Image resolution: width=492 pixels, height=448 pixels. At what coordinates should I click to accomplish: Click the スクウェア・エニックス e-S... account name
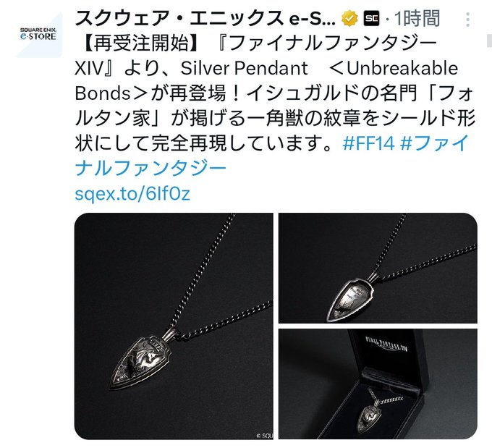coord(205,18)
